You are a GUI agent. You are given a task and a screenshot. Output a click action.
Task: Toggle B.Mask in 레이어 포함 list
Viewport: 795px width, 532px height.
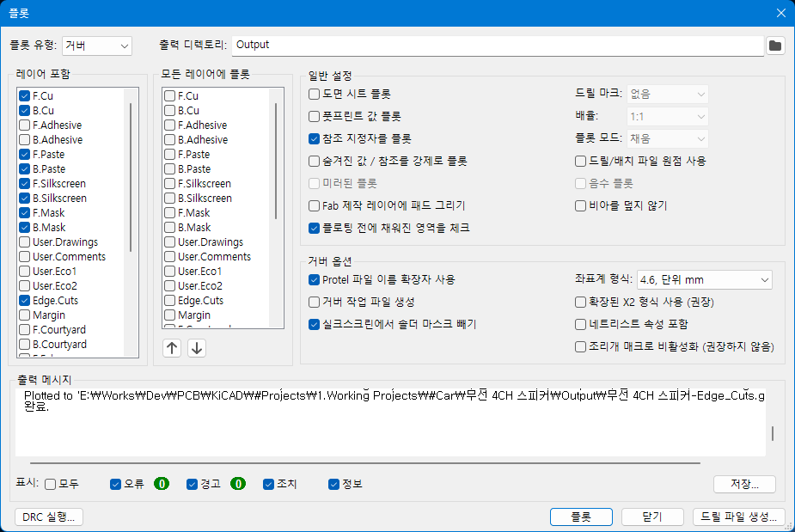coord(24,228)
